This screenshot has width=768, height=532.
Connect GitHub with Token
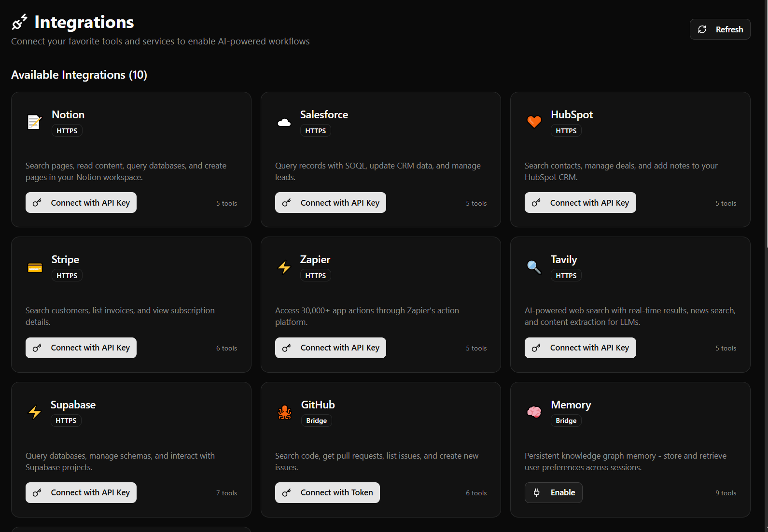(327, 492)
